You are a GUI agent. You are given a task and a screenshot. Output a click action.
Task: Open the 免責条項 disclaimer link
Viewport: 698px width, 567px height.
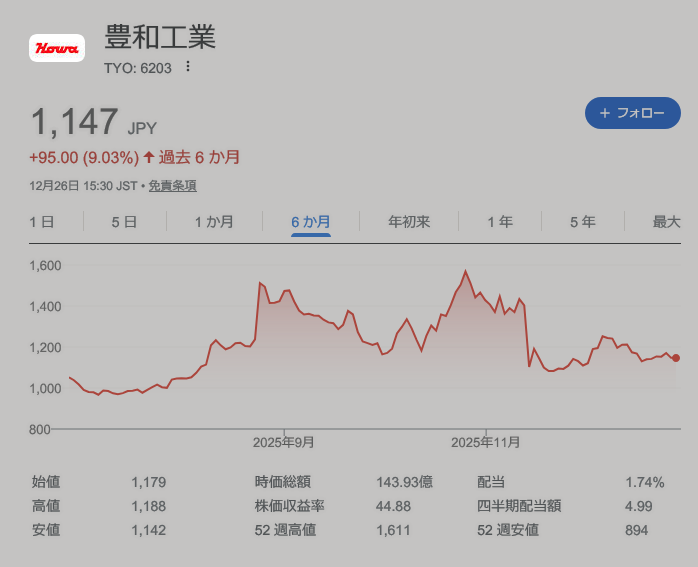pyautogui.click(x=172, y=186)
